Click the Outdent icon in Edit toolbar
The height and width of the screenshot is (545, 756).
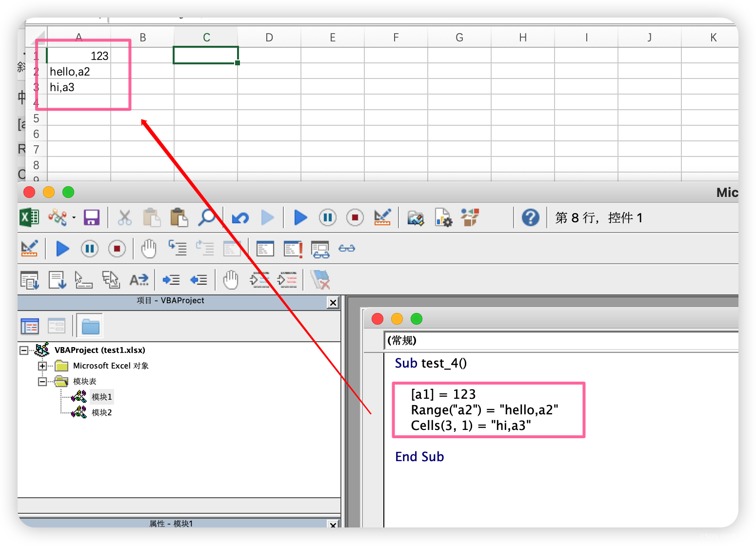[199, 280]
